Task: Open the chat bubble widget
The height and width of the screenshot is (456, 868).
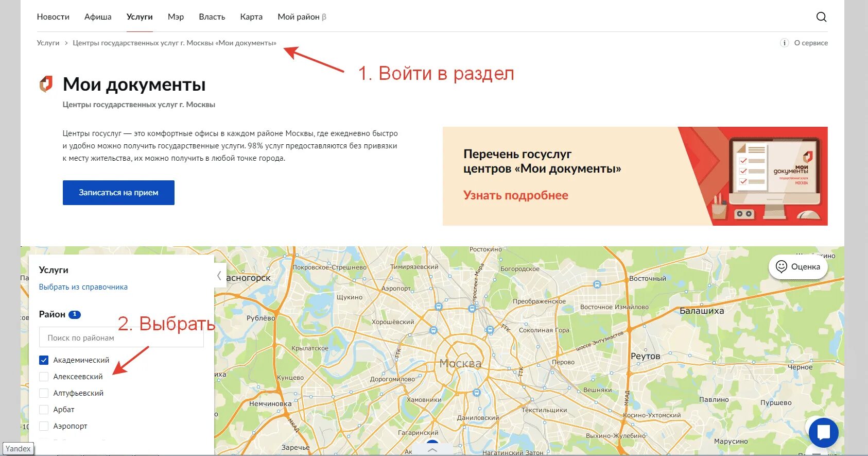Action: pyautogui.click(x=823, y=432)
